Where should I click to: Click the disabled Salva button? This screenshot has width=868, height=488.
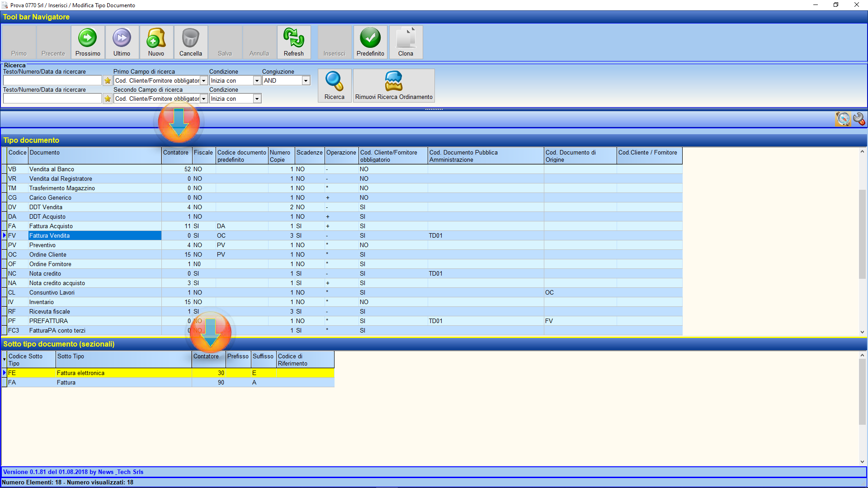[x=225, y=42]
